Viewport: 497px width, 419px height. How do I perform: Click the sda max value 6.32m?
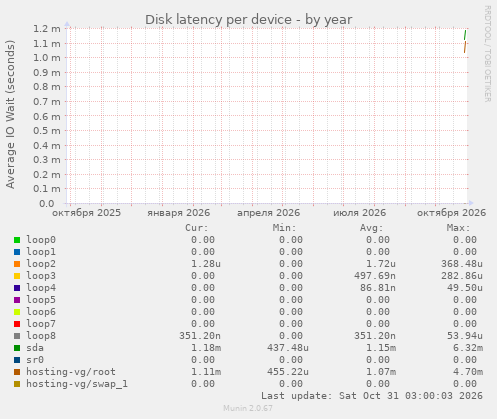(468, 348)
